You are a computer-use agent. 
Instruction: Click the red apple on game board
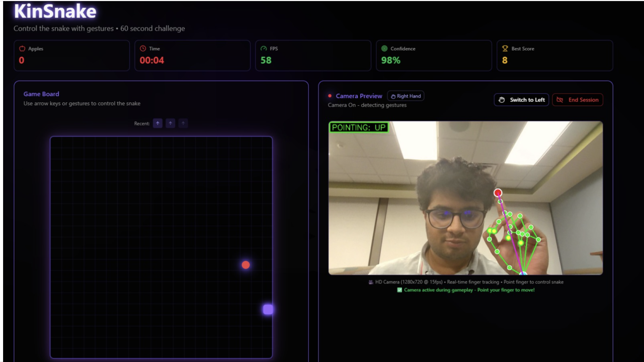tap(246, 265)
